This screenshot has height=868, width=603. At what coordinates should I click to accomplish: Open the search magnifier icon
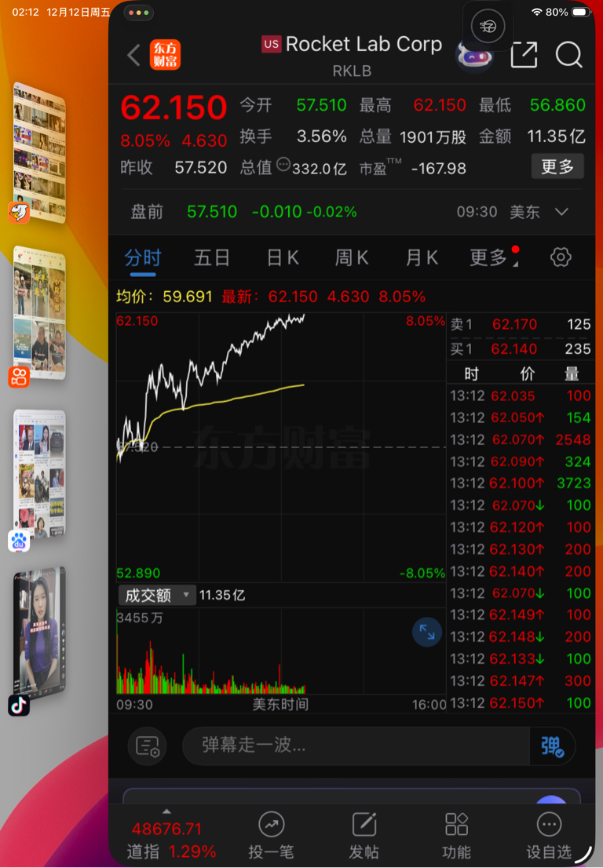(x=568, y=55)
